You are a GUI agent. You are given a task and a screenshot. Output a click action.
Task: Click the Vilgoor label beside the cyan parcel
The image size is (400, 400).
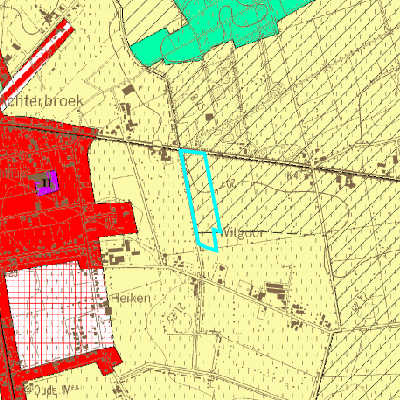(x=243, y=233)
